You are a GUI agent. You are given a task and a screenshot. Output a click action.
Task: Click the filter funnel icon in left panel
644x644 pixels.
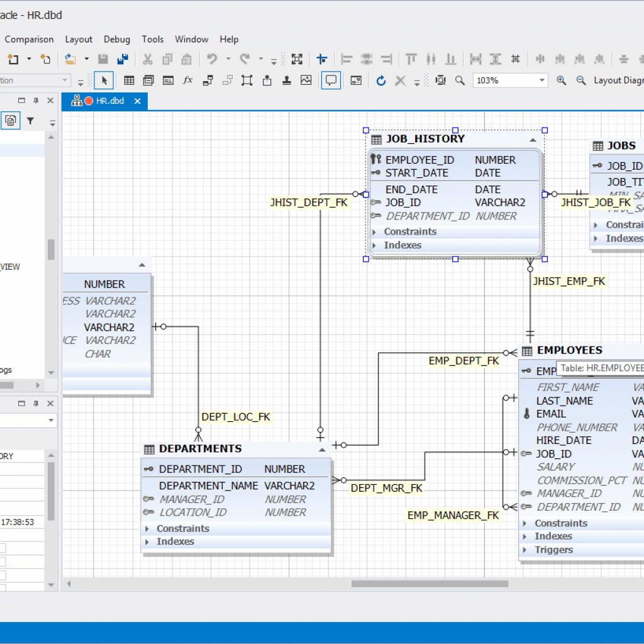point(30,121)
